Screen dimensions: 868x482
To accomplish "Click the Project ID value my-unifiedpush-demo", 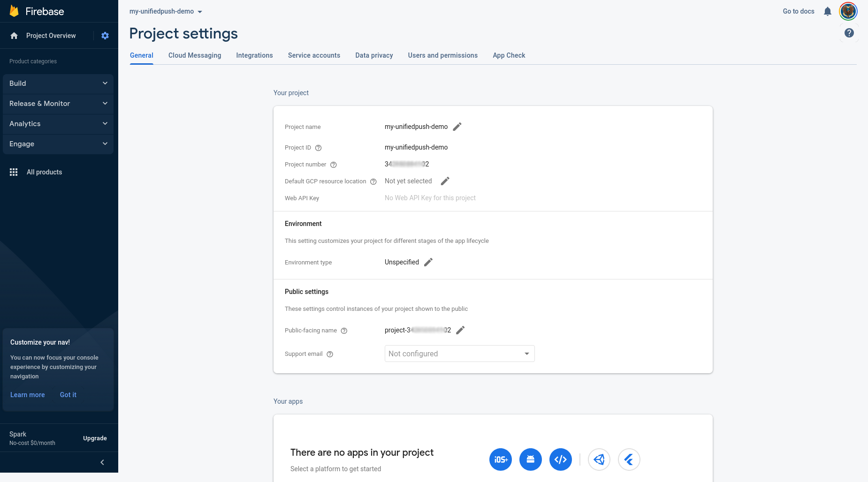I will point(416,147).
